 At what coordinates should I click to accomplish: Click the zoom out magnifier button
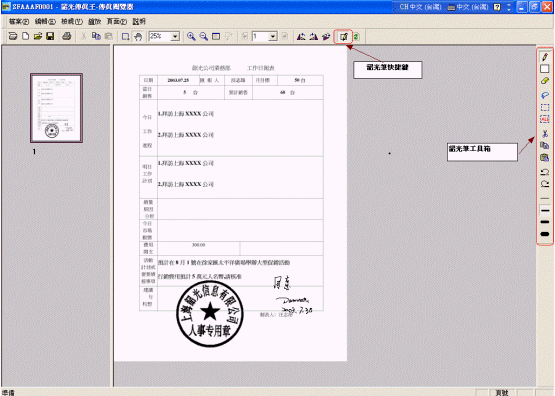click(204, 36)
